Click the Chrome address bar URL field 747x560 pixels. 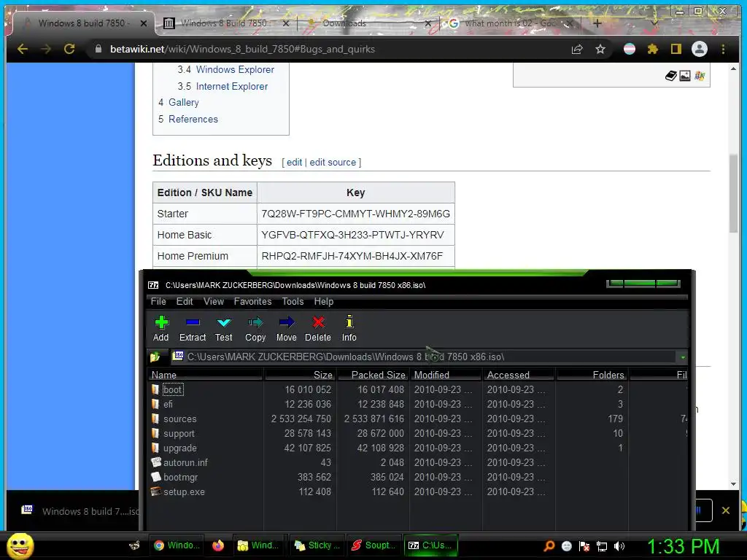tap(329, 49)
